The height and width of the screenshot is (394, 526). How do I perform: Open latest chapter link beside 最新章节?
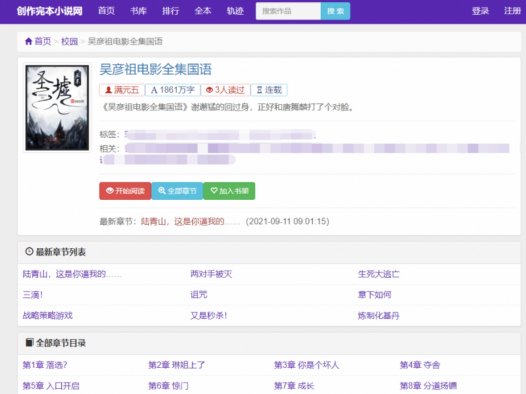[x=190, y=221]
